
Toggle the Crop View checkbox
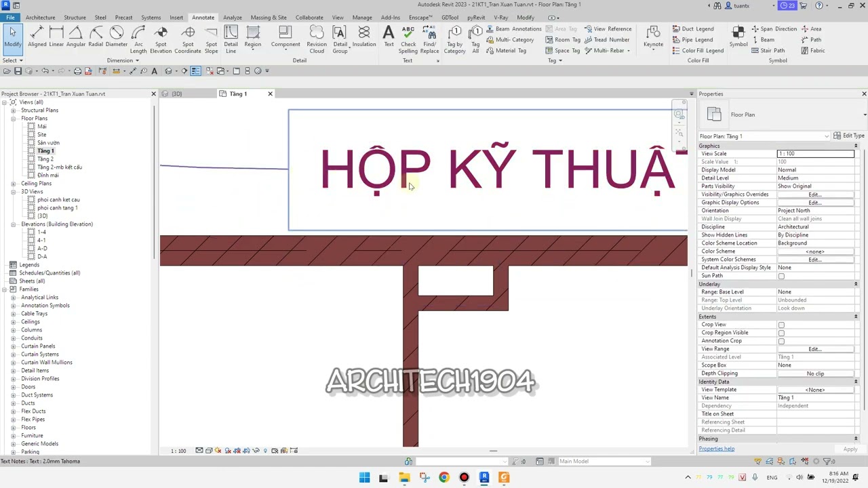781,325
